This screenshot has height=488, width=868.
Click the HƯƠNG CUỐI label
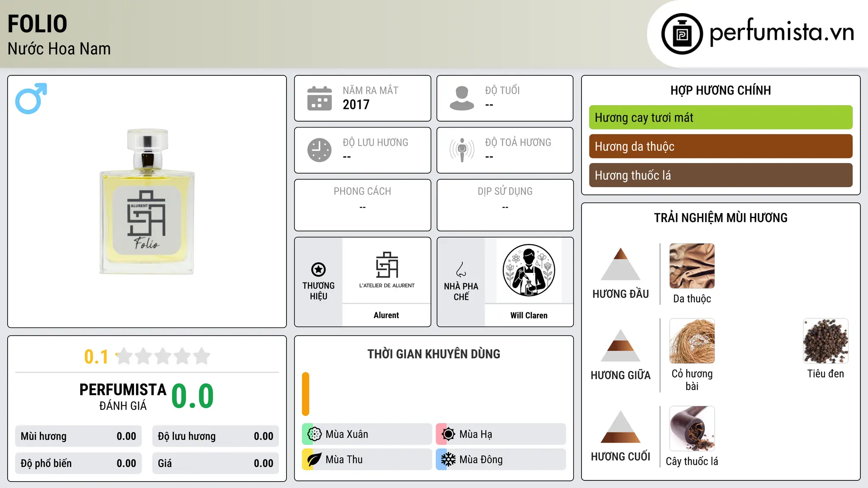coord(620,457)
